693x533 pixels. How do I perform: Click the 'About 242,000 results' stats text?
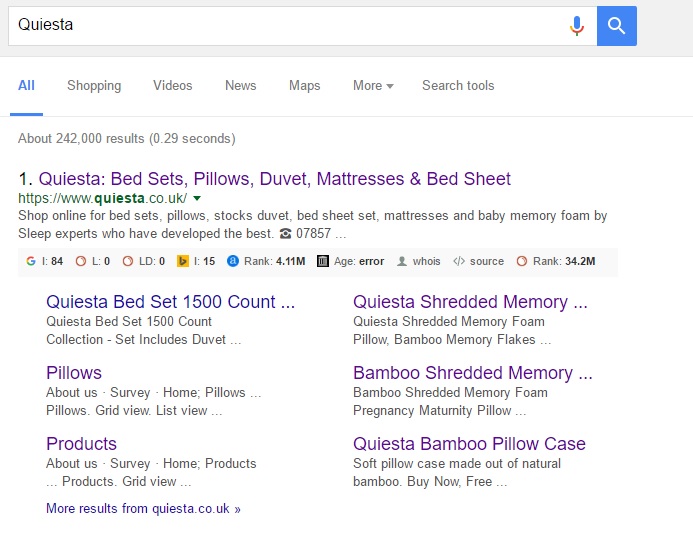point(126,138)
